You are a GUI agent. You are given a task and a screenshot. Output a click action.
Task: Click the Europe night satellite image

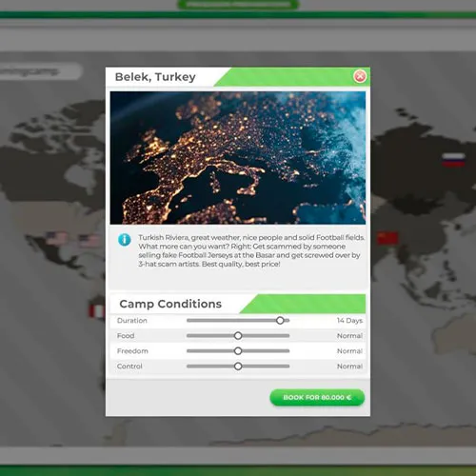pos(238,158)
